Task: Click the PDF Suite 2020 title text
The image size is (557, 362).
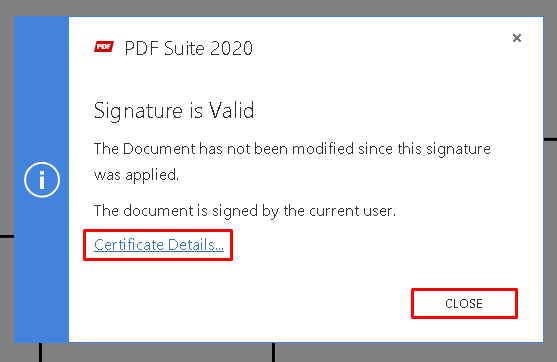Action: click(x=189, y=48)
